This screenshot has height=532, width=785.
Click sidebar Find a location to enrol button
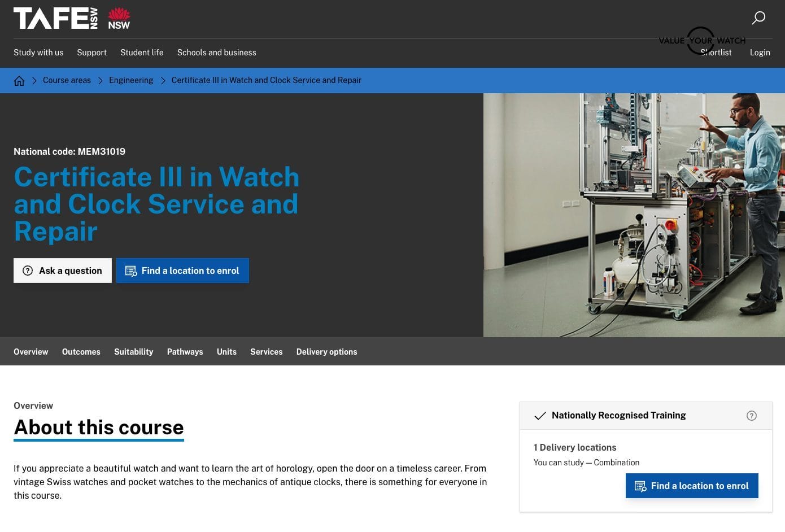coord(692,486)
